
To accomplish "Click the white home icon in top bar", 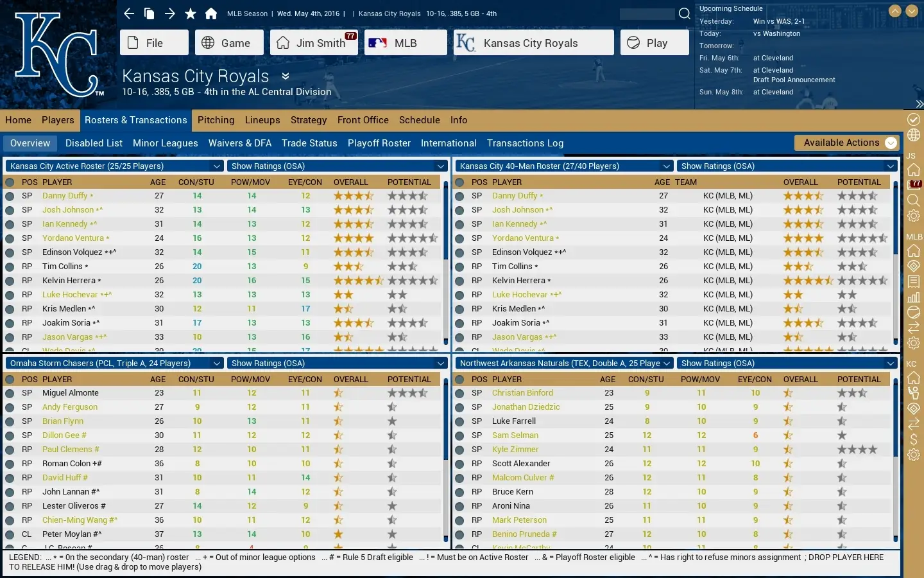I will pos(211,13).
